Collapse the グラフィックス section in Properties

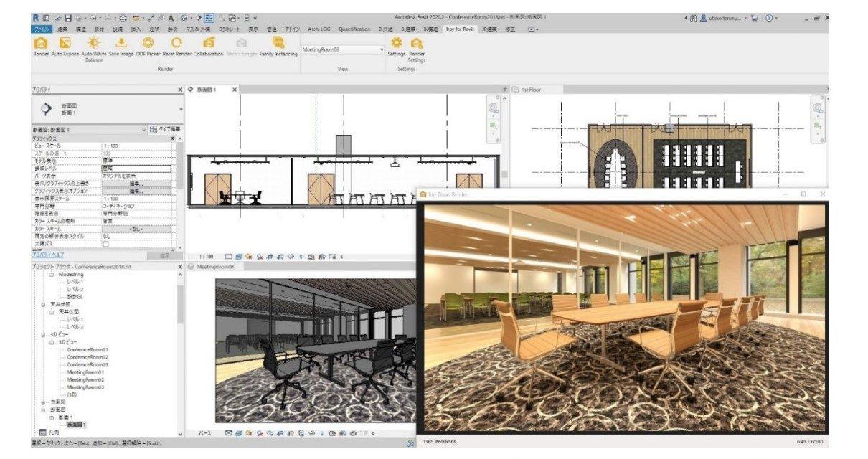click(173, 138)
